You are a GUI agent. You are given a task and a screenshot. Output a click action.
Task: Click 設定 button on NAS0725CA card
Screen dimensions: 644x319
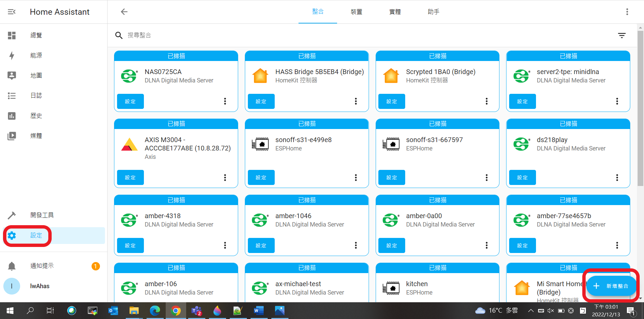point(130,101)
